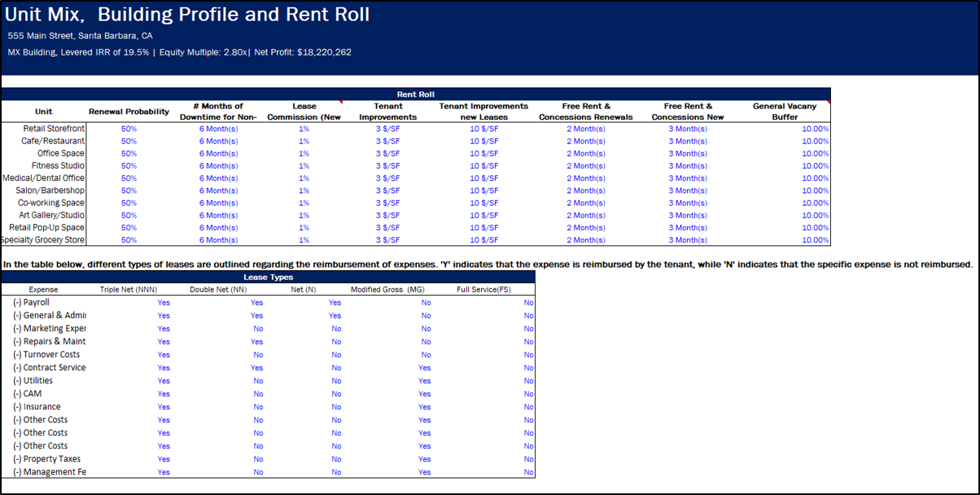The height and width of the screenshot is (495, 980).
Task: Select Free Rent Renewals for Salon/Barbershop
Action: 585,191
